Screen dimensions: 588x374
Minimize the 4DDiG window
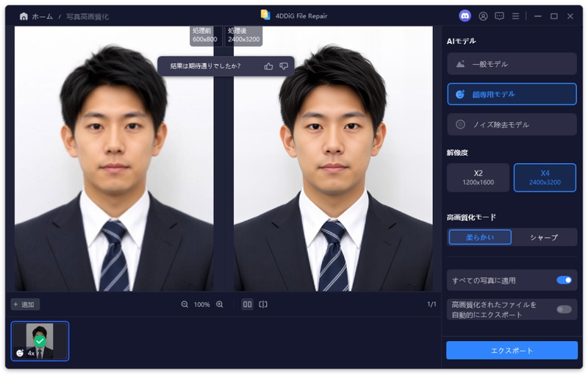[x=538, y=16]
